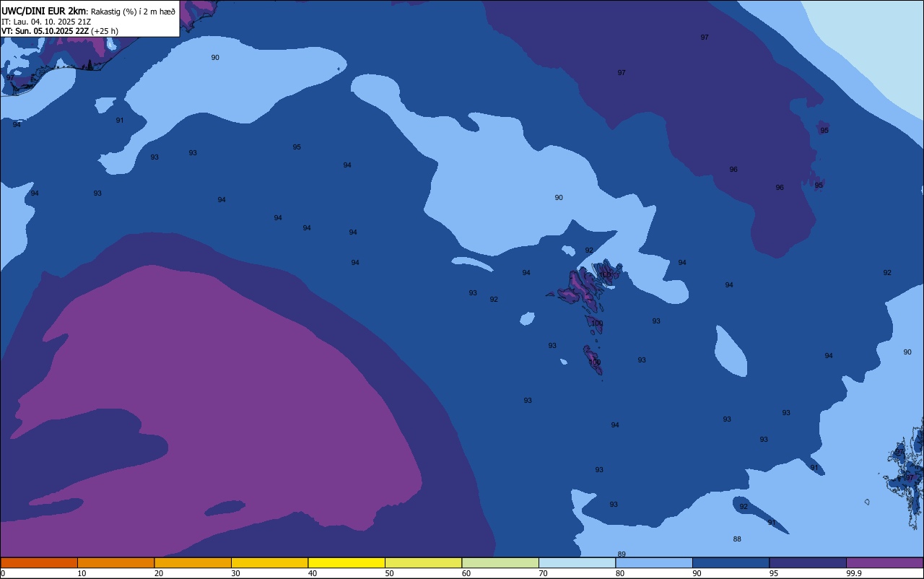Click the 40–50 bright yellow legend swatch

346,562
